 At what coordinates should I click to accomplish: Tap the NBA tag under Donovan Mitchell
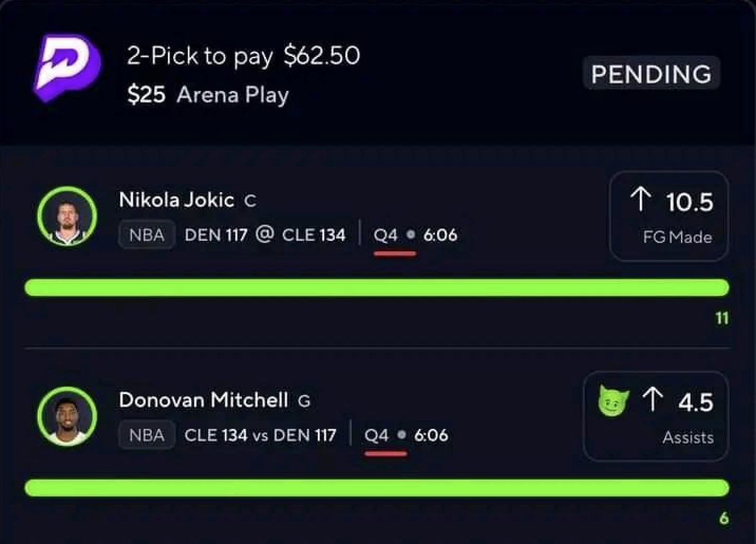point(147,435)
